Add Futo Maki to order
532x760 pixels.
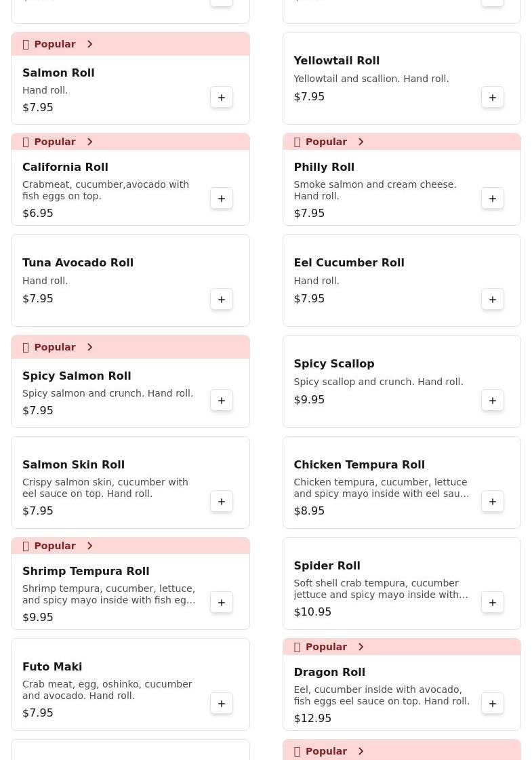[222, 704]
